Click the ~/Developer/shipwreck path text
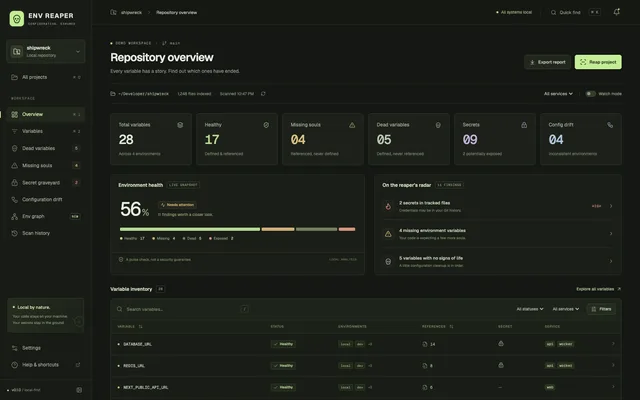Viewport: 640px width, 400px height. [x=143, y=94]
